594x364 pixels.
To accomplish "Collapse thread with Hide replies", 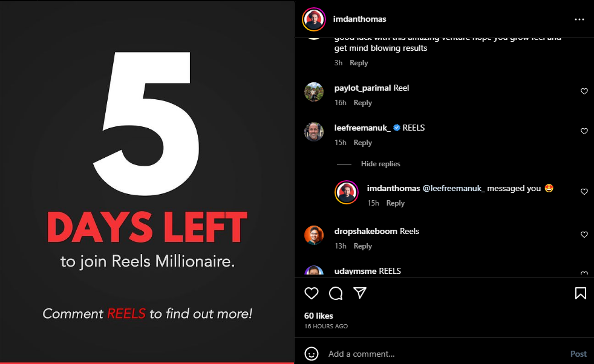I will point(380,164).
